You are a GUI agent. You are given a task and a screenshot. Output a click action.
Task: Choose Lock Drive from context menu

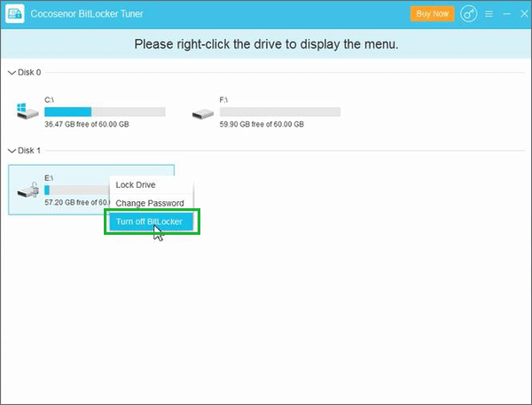click(152, 185)
